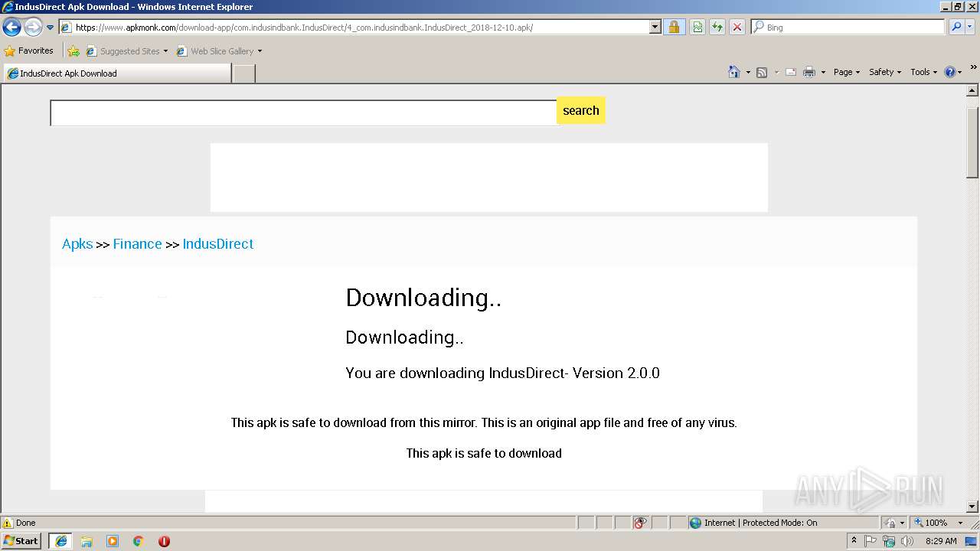This screenshot has width=980, height=551.
Task: Open the Help question mark menu
Action: [x=953, y=72]
